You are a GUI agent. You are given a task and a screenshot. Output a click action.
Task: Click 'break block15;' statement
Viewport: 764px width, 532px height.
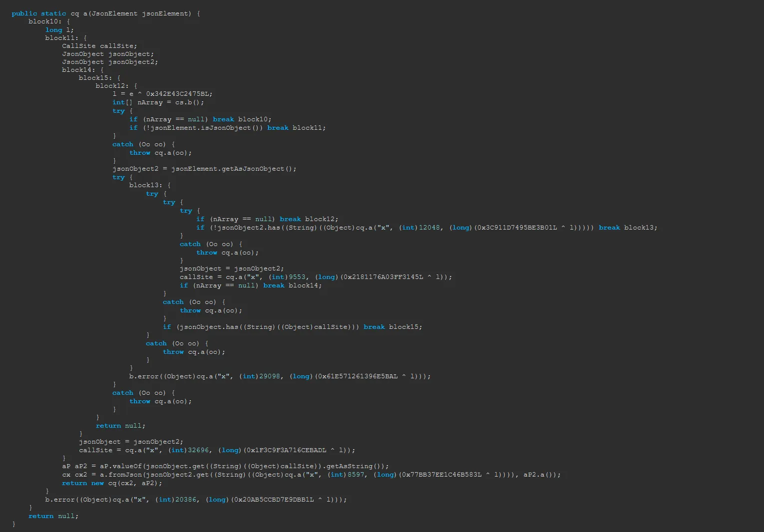[392, 327]
